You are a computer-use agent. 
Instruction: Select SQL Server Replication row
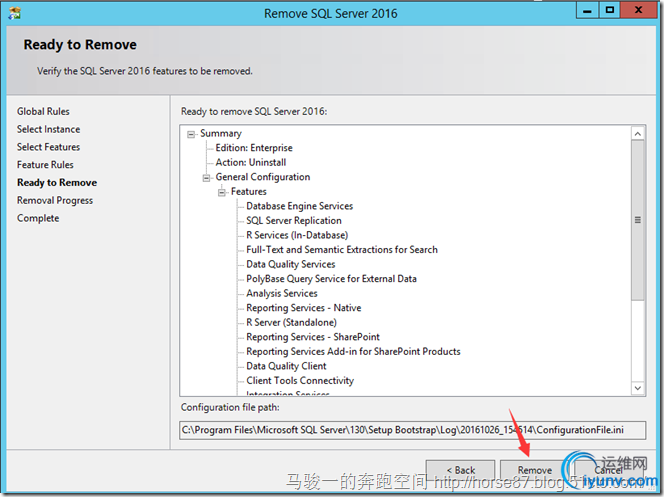coord(293,221)
